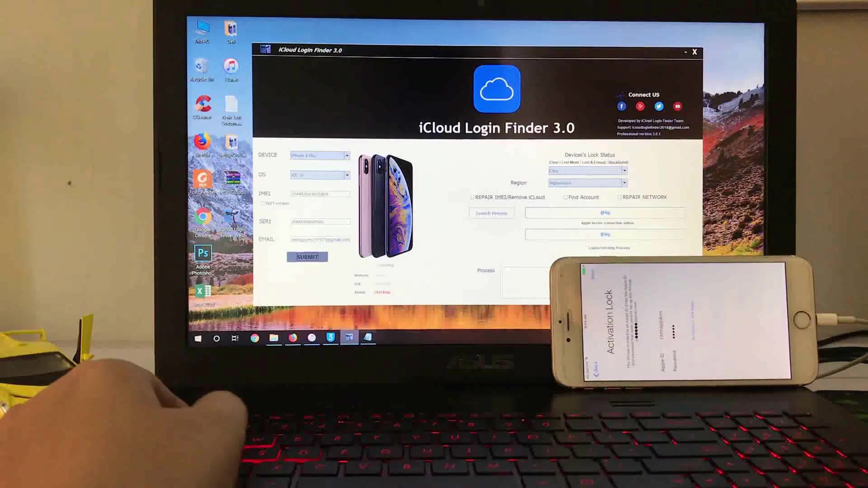Expand the OS version dropdown
Screen dimensions: 868x488
(347, 174)
